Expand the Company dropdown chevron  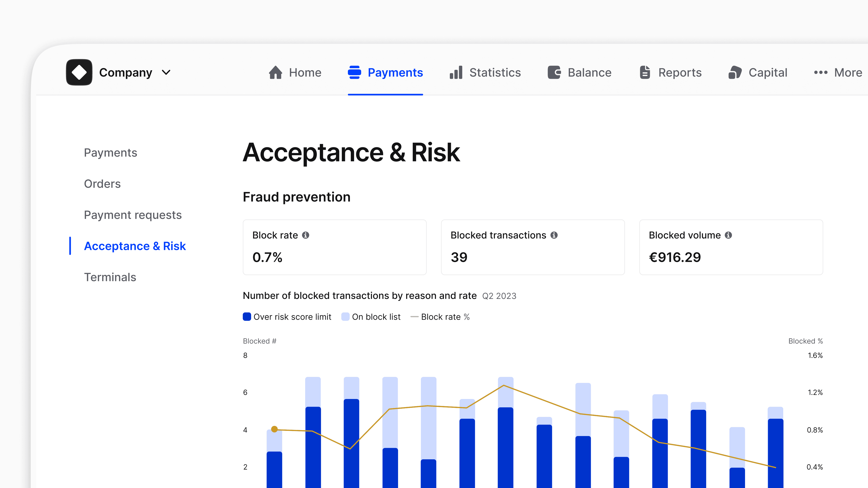coord(166,72)
